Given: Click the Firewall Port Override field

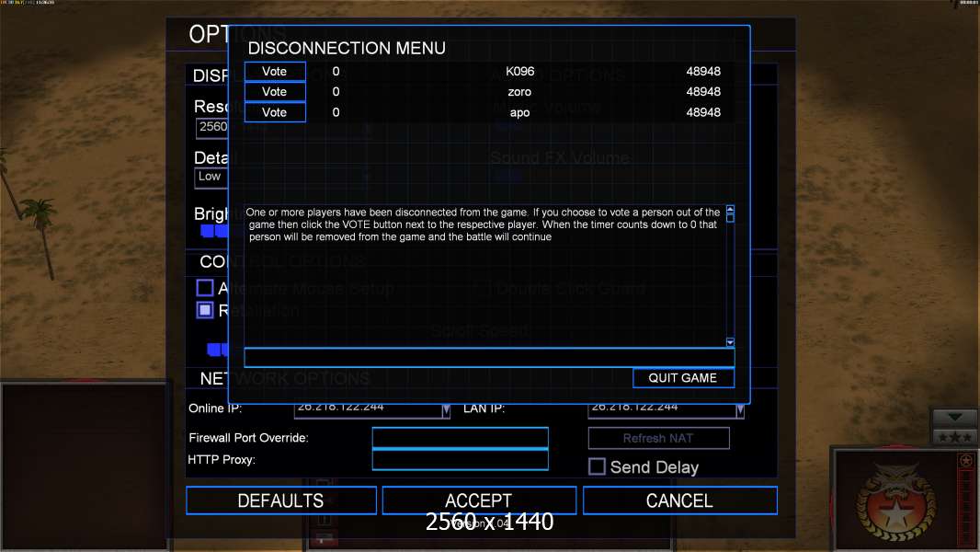Looking at the screenshot, I should 460,438.
